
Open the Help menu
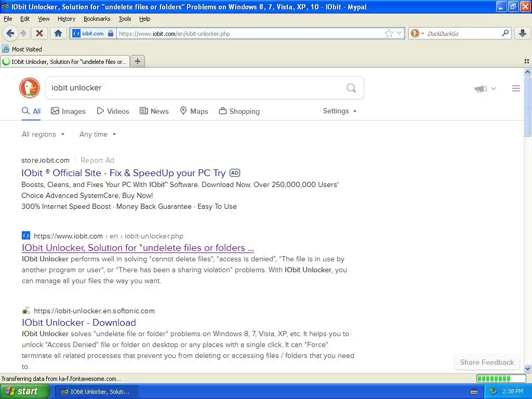(x=145, y=19)
